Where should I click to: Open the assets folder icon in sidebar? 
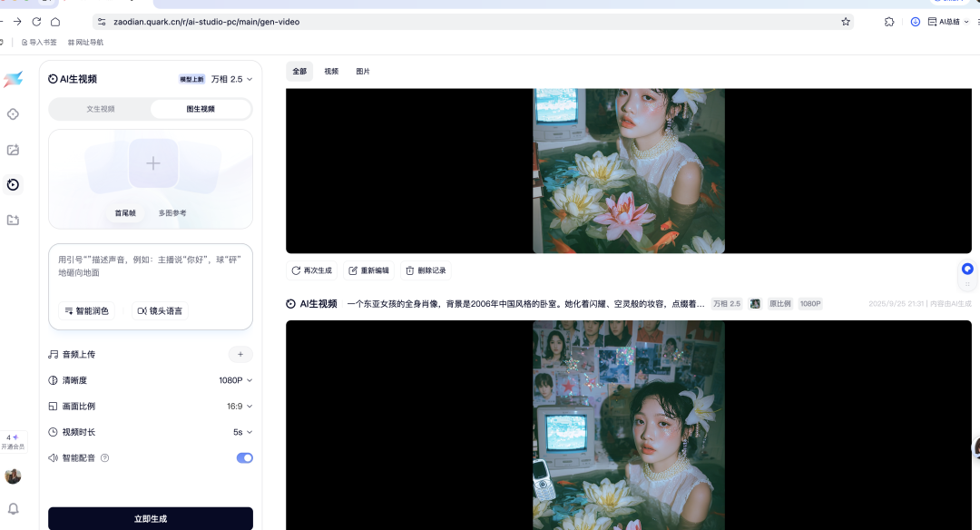tap(13, 220)
